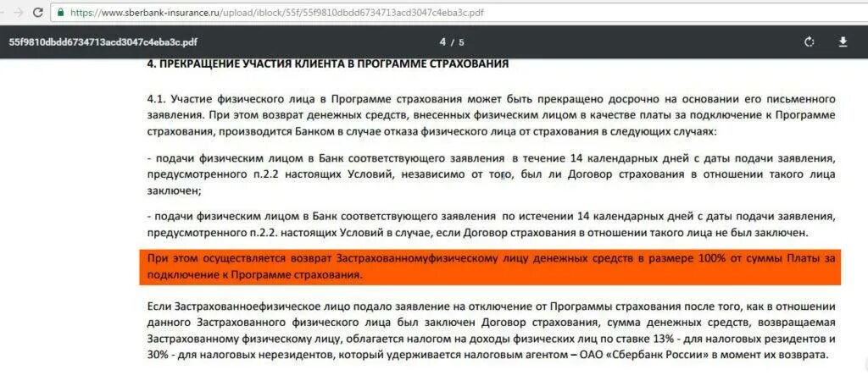The height and width of the screenshot is (381, 868).
Task: Click the paragraph starting '4.1. Участие физического лица'
Action: pos(491,116)
